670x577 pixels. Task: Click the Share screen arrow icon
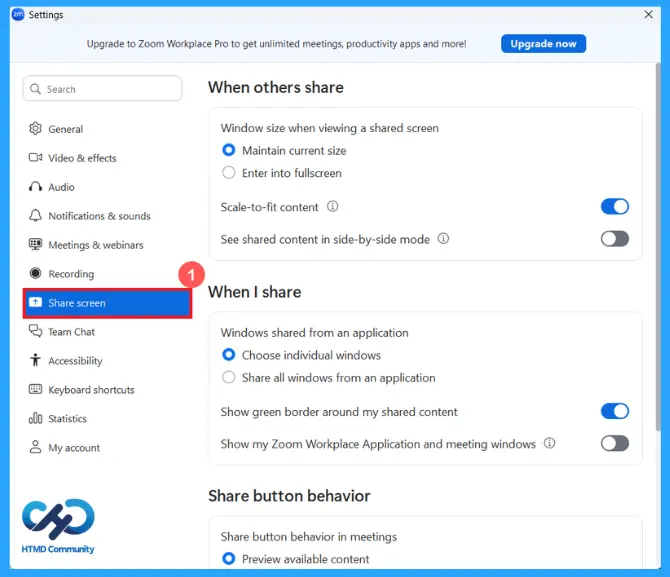tap(35, 303)
